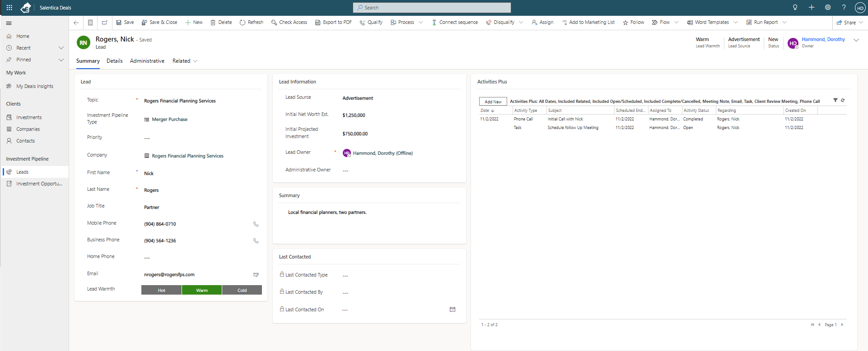This screenshot has height=351, width=868.
Task: Open the Disqualify dropdown arrow
Action: (521, 23)
